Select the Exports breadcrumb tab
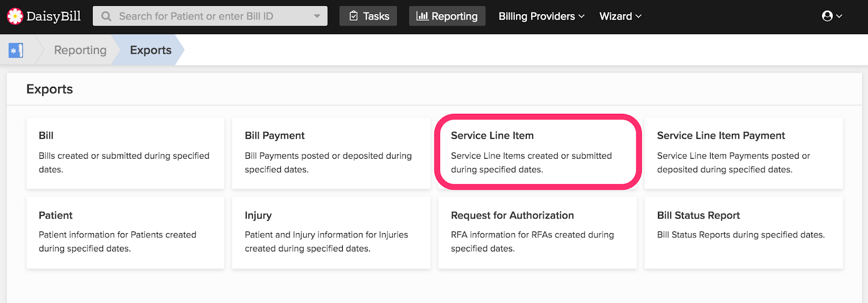 [x=151, y=50]
